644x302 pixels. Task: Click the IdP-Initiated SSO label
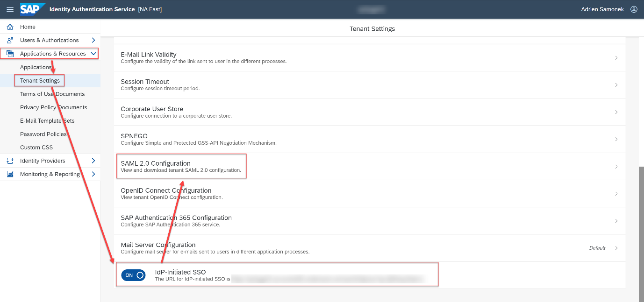pos(180,272)
